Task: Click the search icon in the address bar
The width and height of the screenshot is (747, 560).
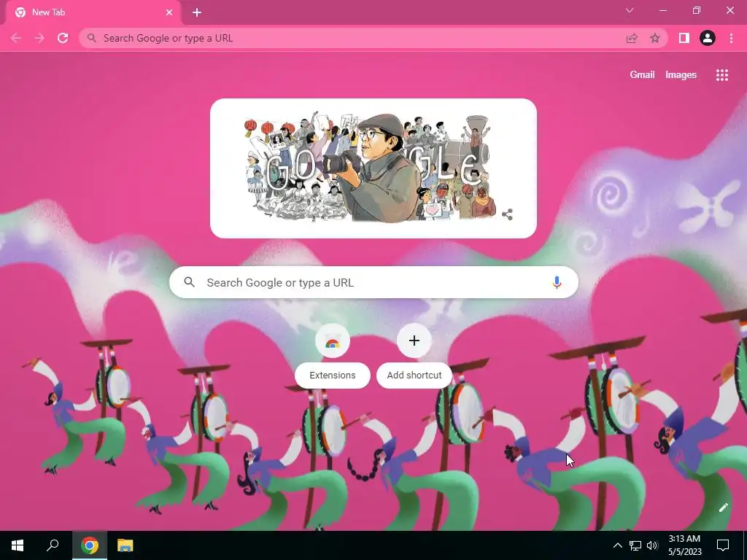Action: [92, 38]
